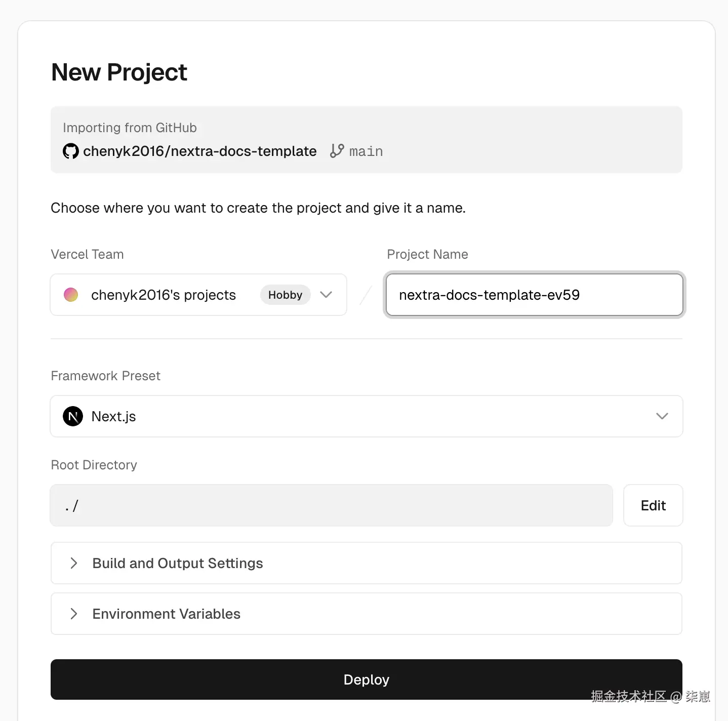
Task: Focus the Project Name input field
Action: point(534,295)
